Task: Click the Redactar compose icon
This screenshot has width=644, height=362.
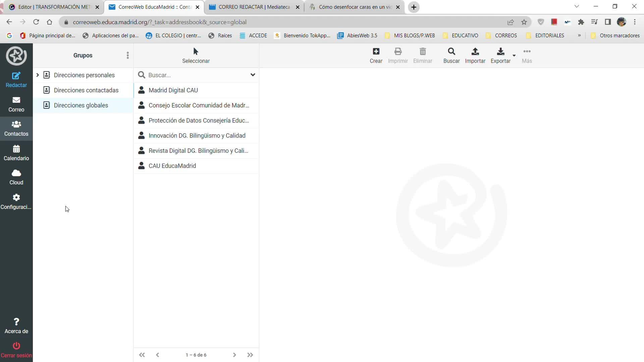Action: (x=16, y=76)
